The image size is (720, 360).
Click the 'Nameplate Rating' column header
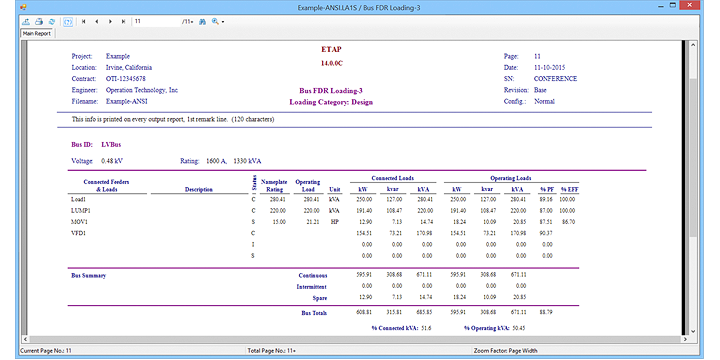point(275,186)
